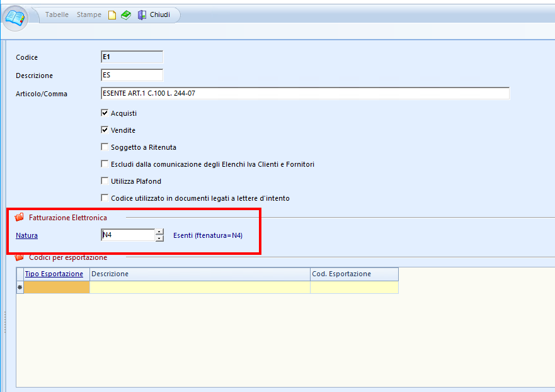The image size is (555, 392).
Task: Click the application book logo button
Action: pyautogui.click(x=16, y=18)
